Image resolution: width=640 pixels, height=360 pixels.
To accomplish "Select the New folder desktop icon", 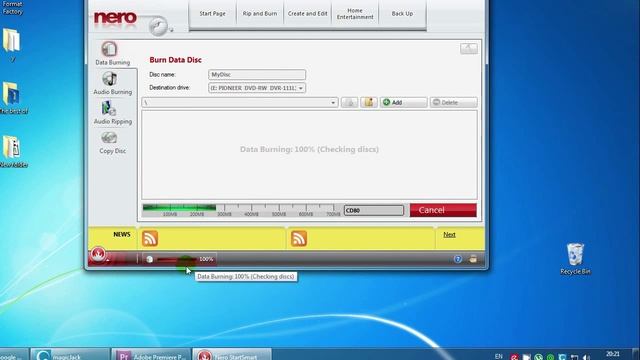I will (x=13, y=151).
